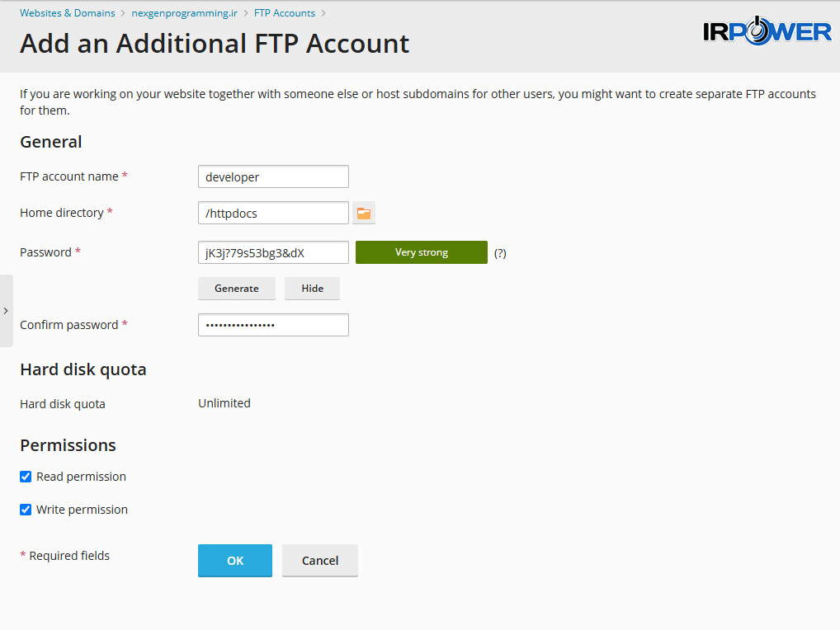Cancel adding the FTP account
The image size is (840, 630).
[320, 561]
